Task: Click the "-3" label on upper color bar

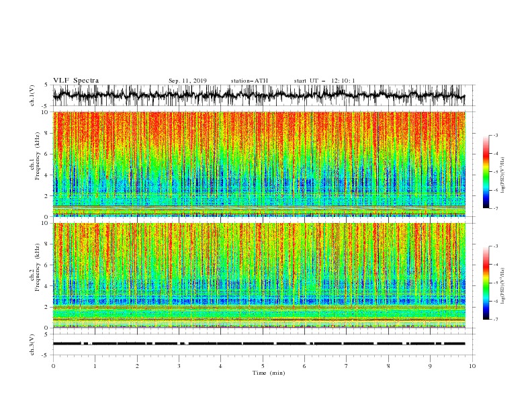Action: [x=495, y=135]
